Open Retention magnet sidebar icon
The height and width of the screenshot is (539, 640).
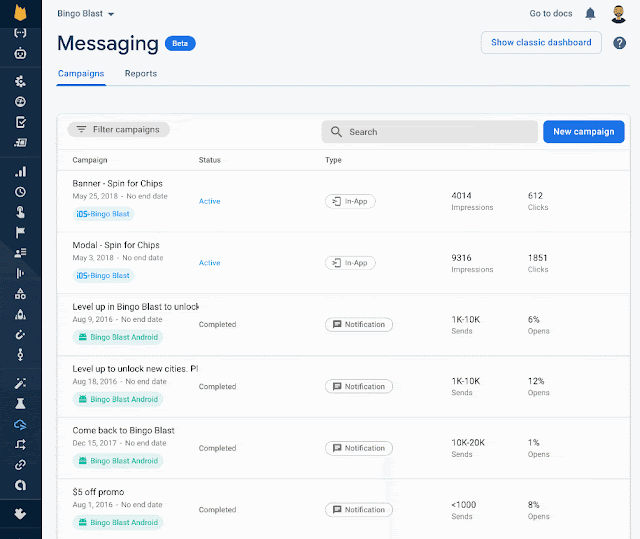tap(20, 335)
